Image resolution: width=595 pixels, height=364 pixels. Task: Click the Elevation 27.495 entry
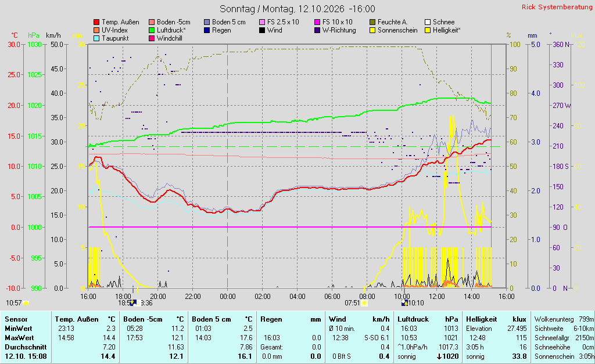tap(497, 329)
